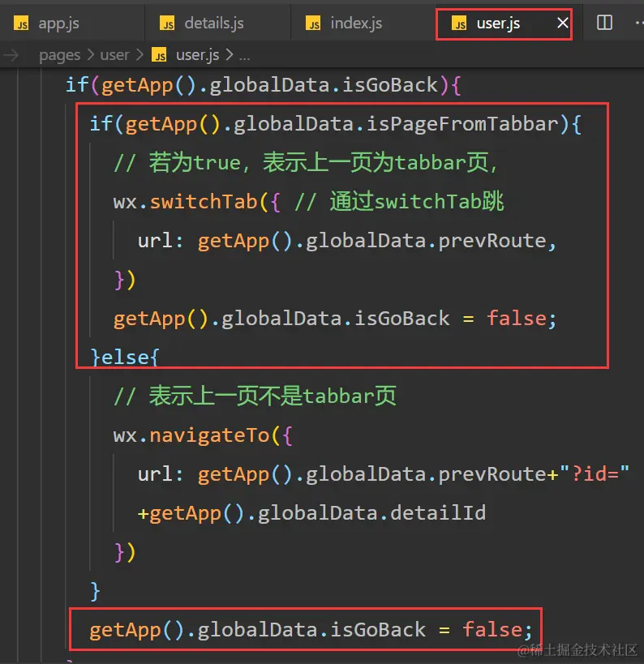The width and height of the screenshot is (644, 664).
Task: Click the app.js JS file icon
Action: (x=21, y=24)
